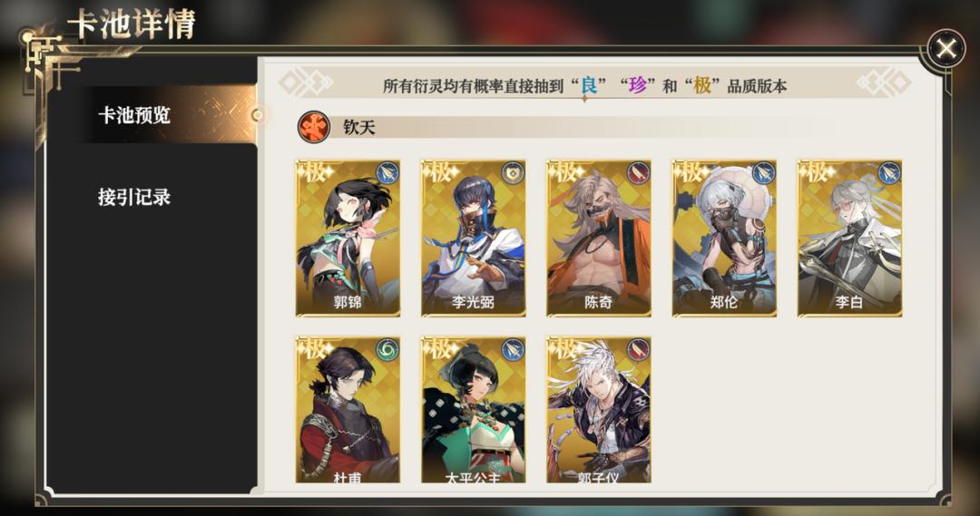
Task: View the 太平公主 character card
Action: click(x=473, y=410)
